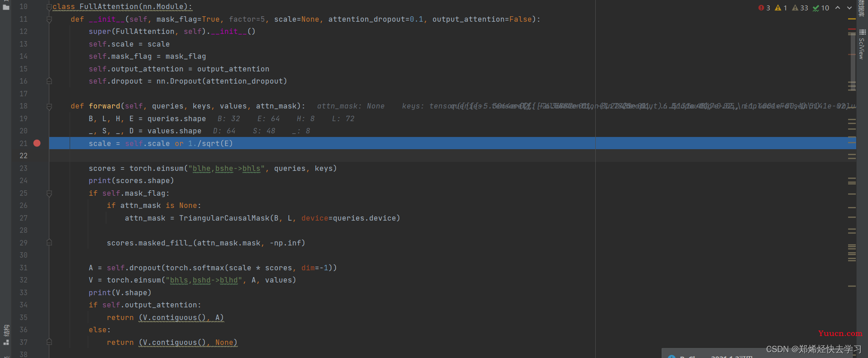Click the inline debug value 'attn_mask: None'
This screenshot has height=358, width=868.
(x=351, y=106)
